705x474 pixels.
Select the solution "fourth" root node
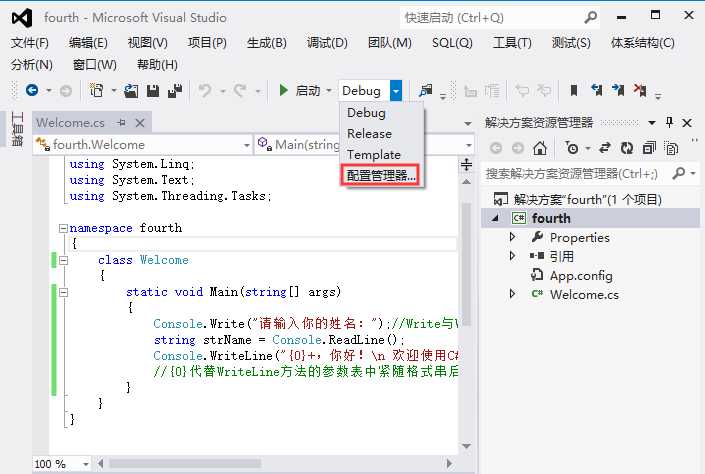coord(587,199)
